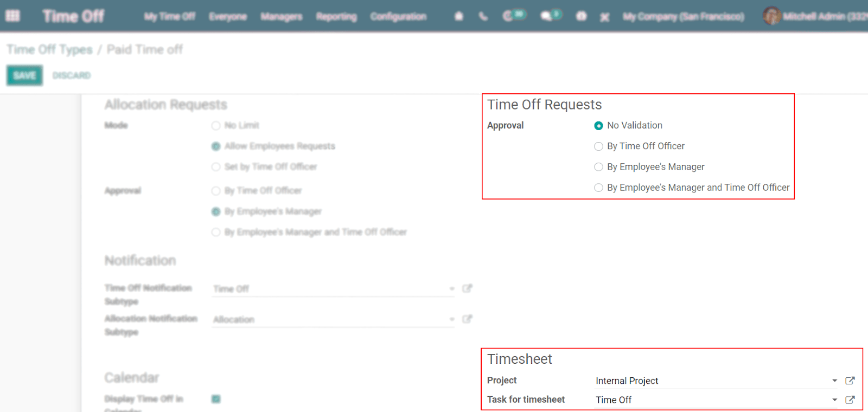Open external link for Internal Project
This screenshot has height=412, width=868.
tap(850, 381)
